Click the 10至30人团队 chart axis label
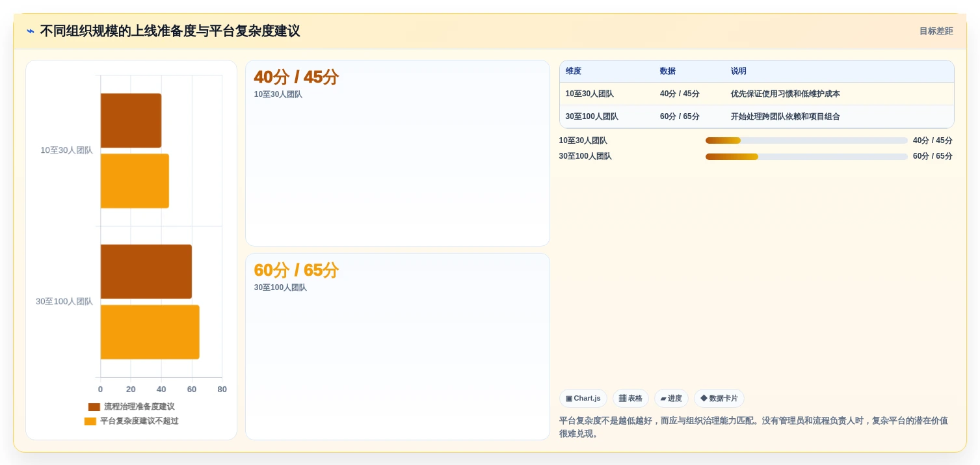 coord(66,150)
